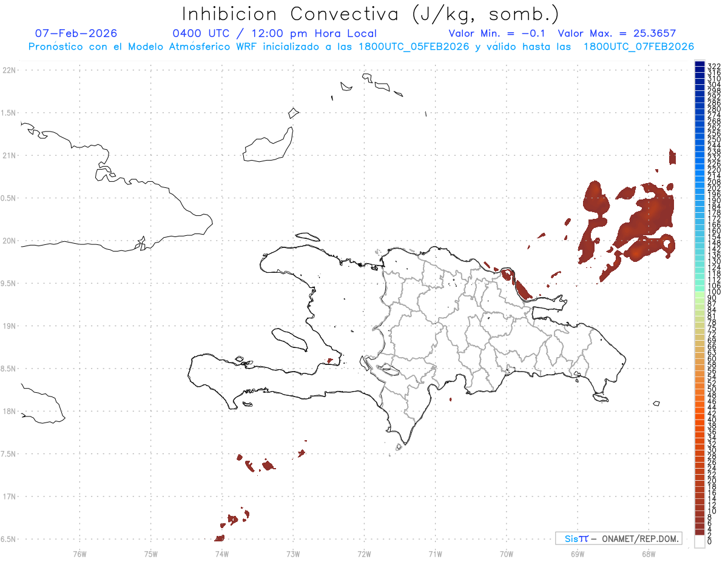Click the 18N latitude axis label
The image size is (728, 562).
point(9,412)
